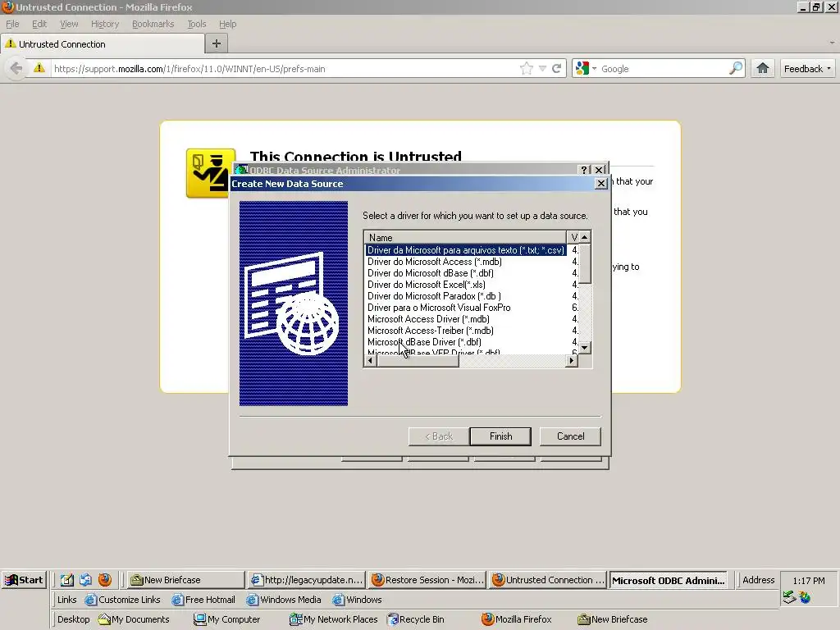Select the Untrusted Connection browser tab

103,44
